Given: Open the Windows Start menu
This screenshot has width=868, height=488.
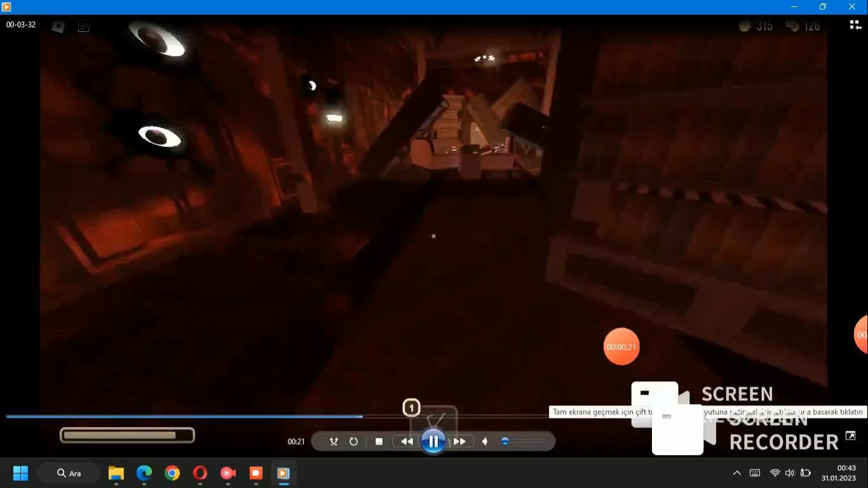Looking at the screenshot, I should pyautogui.click(x=20, y=473).
